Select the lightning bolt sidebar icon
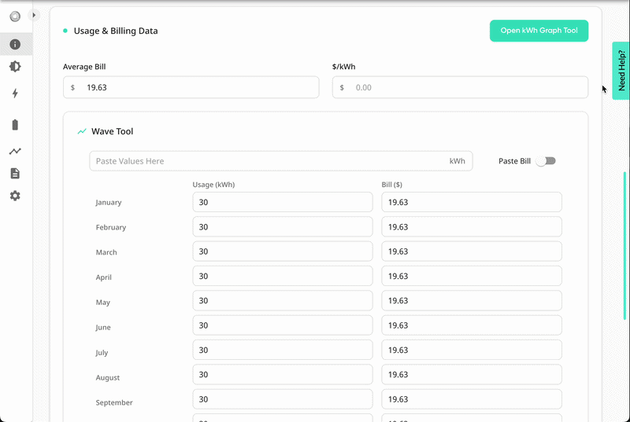Viewport: 630px width, 422px height. coord(15,93)
